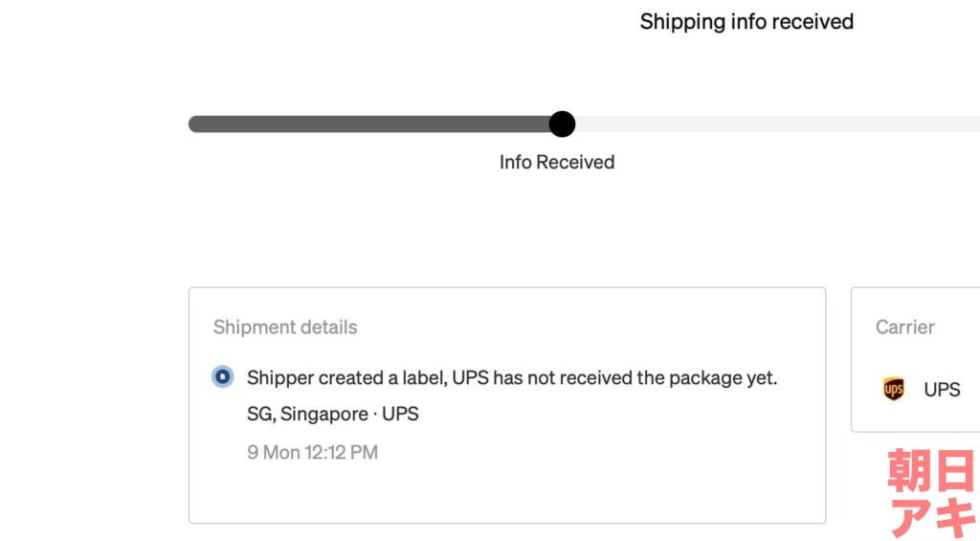Image resolution: width=980 pixels, height=541 pixels.
Task: Select the Shipper created a label event text
Action: point(512,378)
